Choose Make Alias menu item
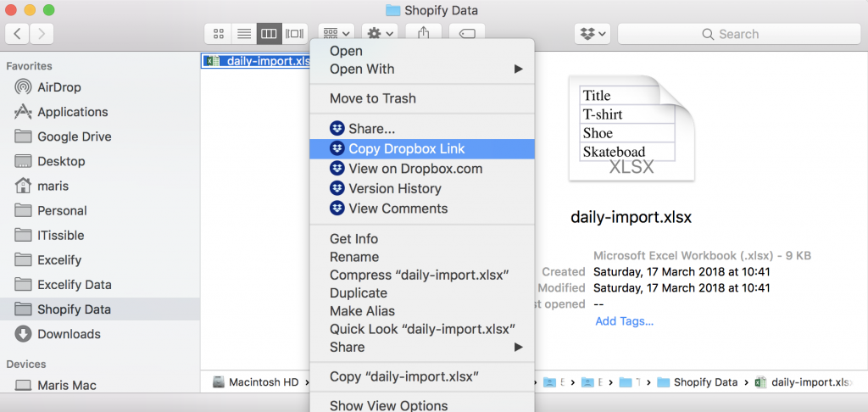Screen dimensions: 868x412 pos(422,311)
